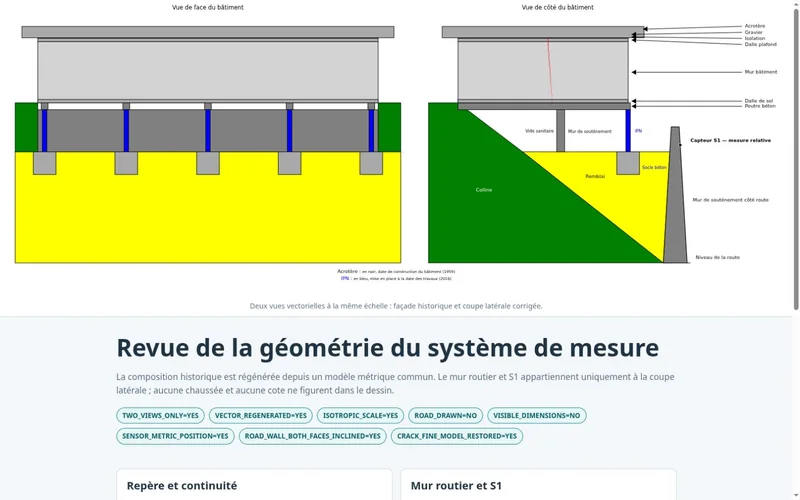
Task: Click the 'Vide sanitaire' label
Action: tap(539, 131)
